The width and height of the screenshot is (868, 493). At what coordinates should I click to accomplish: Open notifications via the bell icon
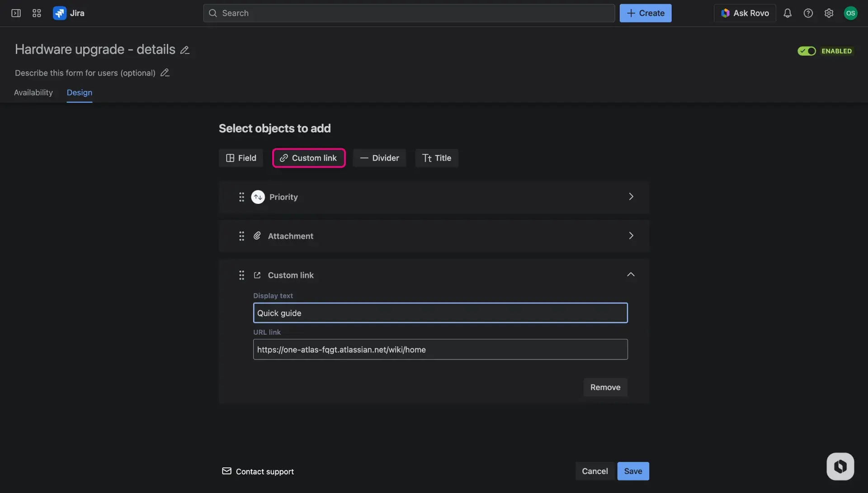788,13
